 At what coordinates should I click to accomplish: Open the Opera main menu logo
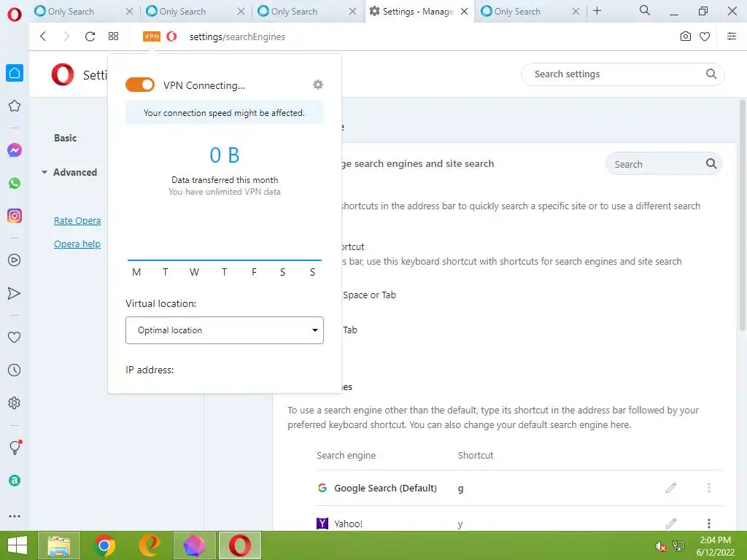click(15, 15)
